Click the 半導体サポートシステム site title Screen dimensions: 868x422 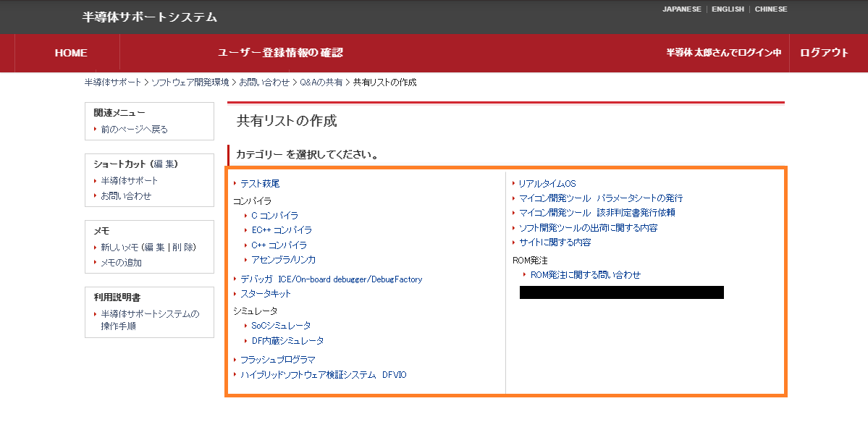(149, 17)
